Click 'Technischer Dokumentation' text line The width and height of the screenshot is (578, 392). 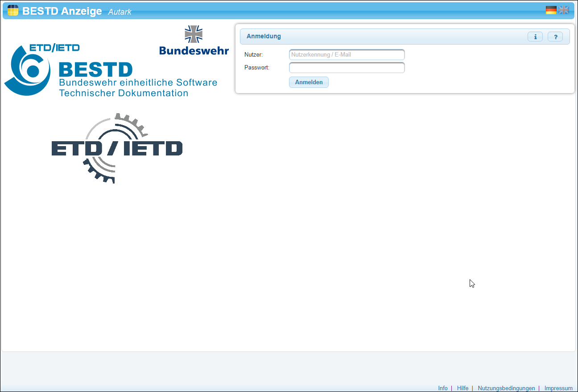pyautogui.click(x=124, y=94)
